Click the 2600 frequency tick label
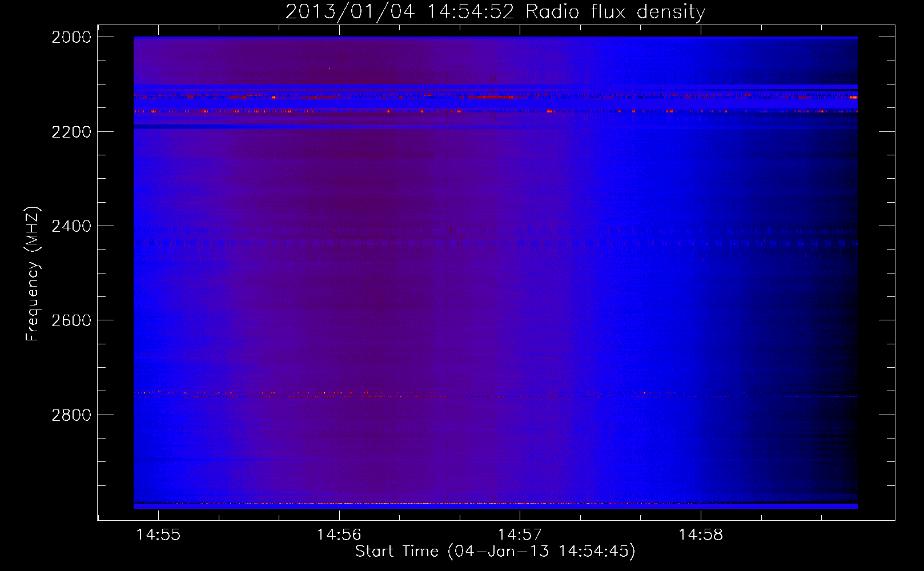Viewport: 924px width, 571px height. (x=71, y=320)
